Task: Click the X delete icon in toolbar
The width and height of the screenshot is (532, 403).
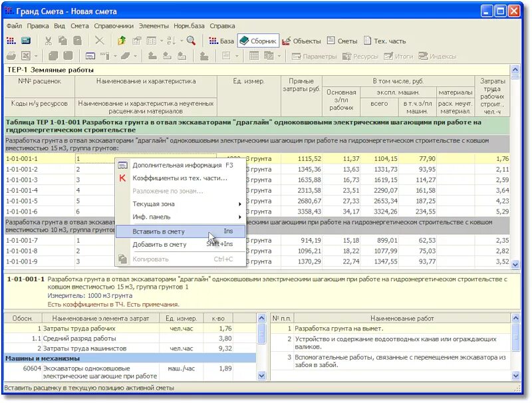Action: (99, 41)
